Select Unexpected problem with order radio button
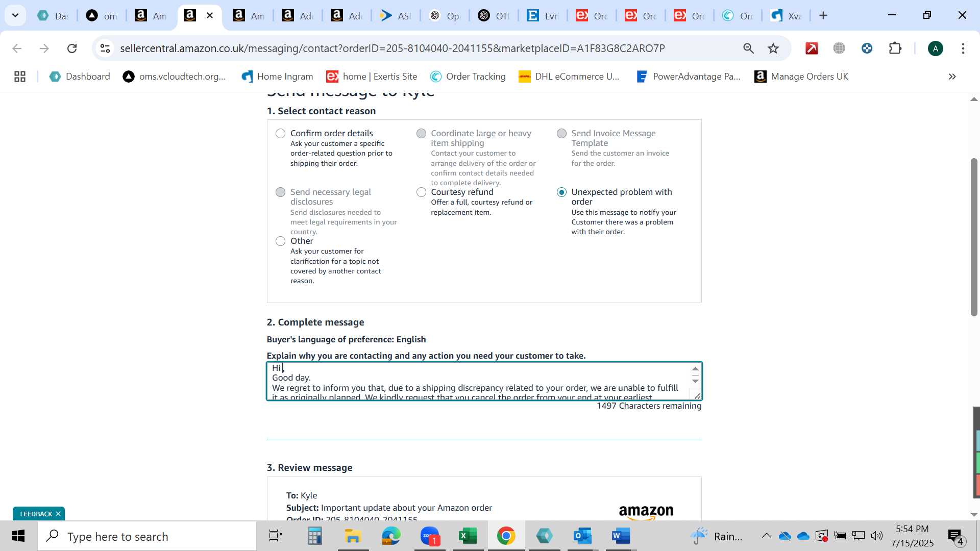 point(561,192)
